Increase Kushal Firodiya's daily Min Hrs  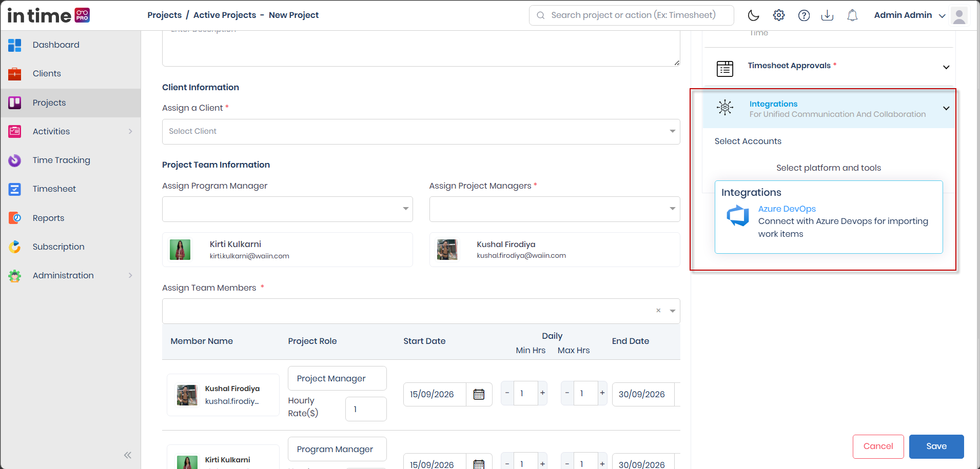[542, 393]
